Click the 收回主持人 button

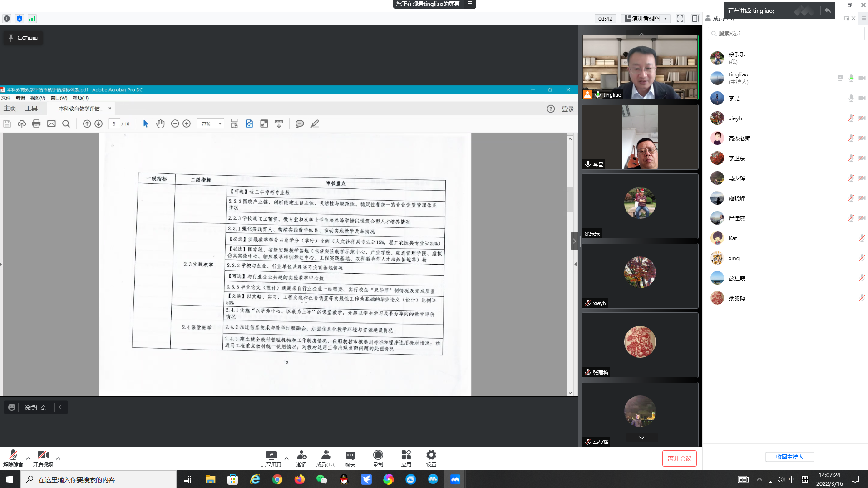789,457
